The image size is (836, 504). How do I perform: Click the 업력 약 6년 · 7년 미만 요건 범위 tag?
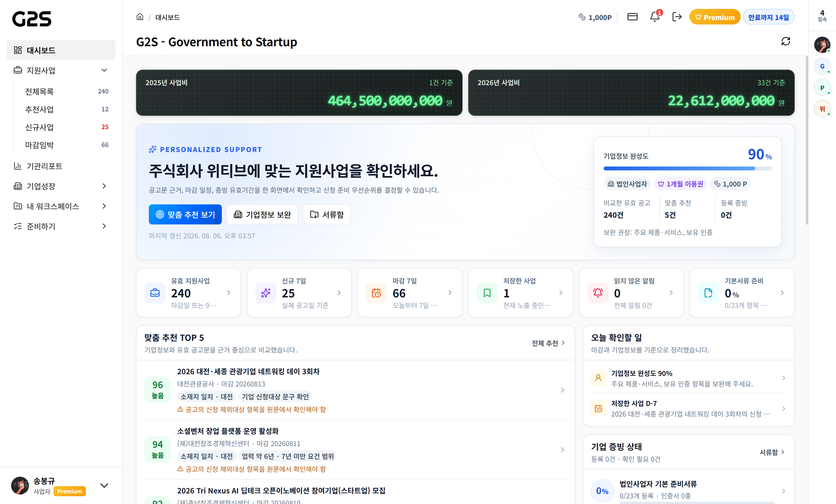[288, 456]
